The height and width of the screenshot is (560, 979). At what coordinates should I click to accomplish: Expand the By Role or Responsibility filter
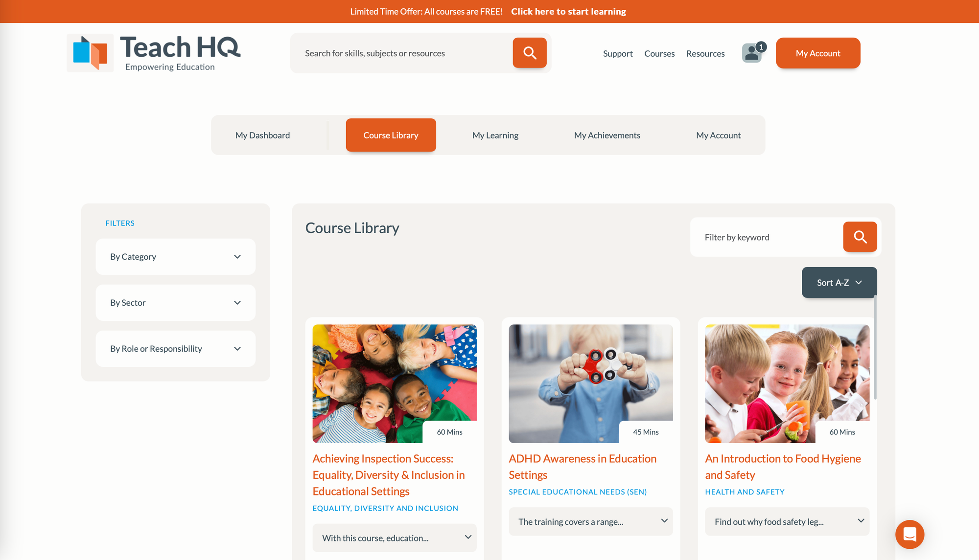tap(175, 349)
